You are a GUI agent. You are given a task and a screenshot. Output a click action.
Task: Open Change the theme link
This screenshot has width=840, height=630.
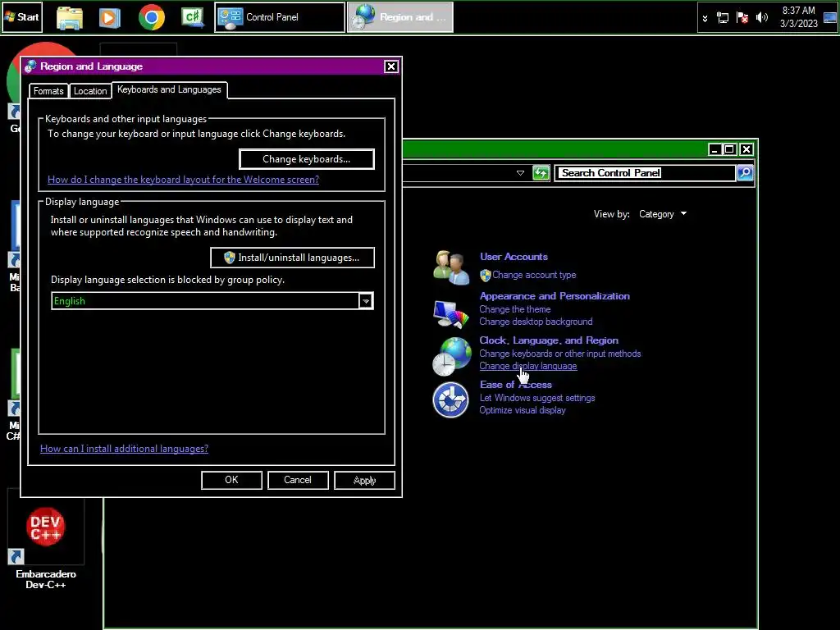coord(515,309)
